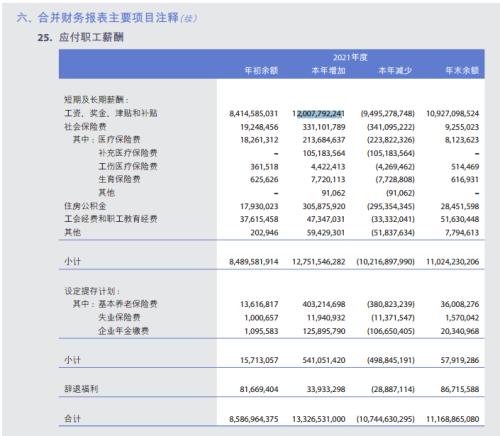Click the value 625,626

click(x=264, y=180)
